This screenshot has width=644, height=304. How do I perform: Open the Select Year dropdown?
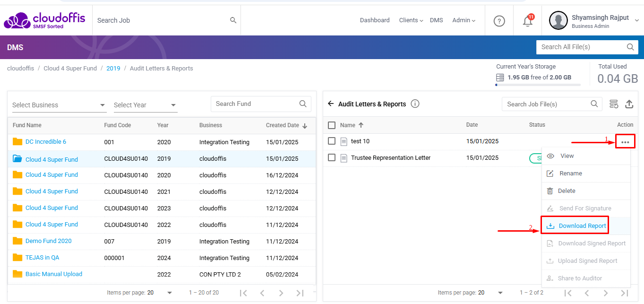pos(146,105)
